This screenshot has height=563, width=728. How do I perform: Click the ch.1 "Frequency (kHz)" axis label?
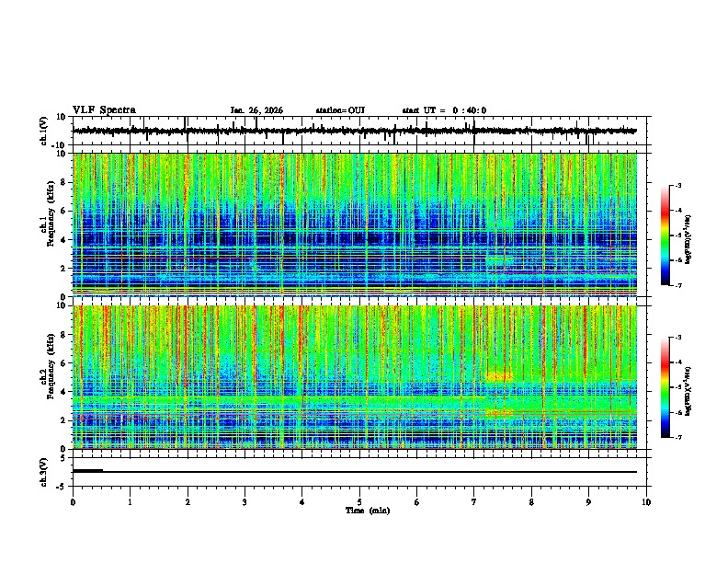click(51, 213)
